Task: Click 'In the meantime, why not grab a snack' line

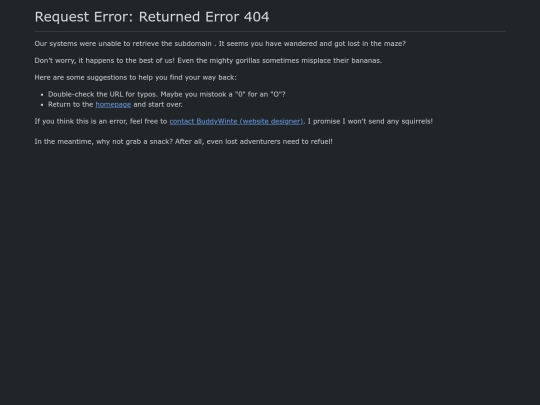Action: coord(184,142)
